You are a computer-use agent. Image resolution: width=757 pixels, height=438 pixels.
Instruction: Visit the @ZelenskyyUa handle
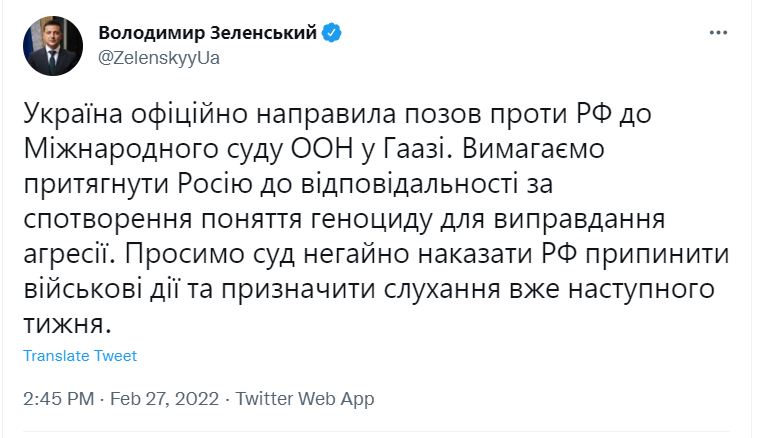coord(159,58)
